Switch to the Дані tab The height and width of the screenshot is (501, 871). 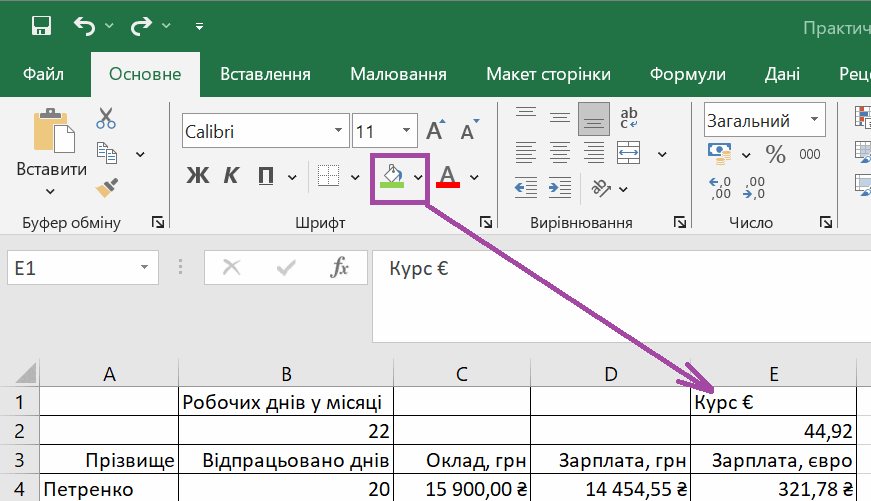point(782,74)
